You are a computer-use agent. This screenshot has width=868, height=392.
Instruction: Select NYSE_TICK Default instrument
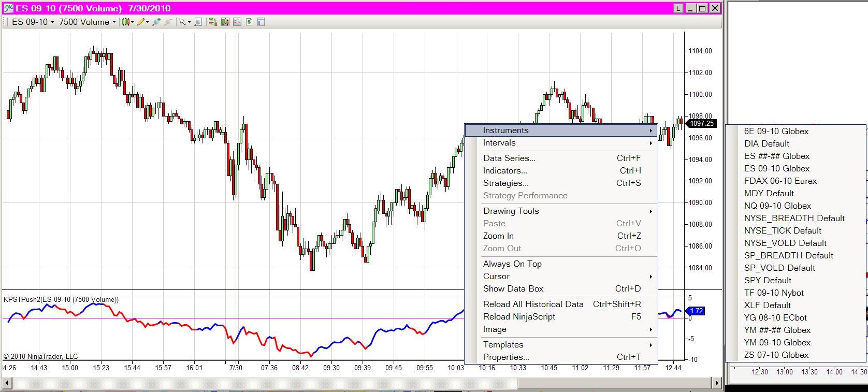[796, 231]
